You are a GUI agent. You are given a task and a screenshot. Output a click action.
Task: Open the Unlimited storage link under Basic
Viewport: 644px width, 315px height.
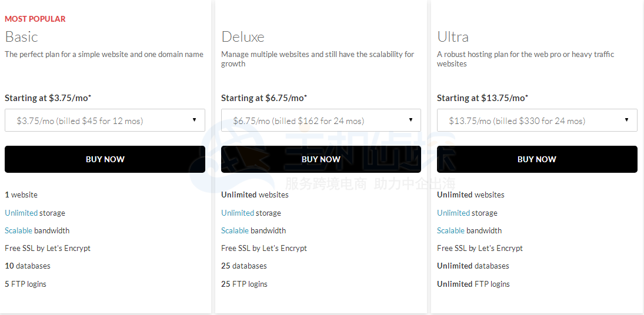tap(21, 213)
